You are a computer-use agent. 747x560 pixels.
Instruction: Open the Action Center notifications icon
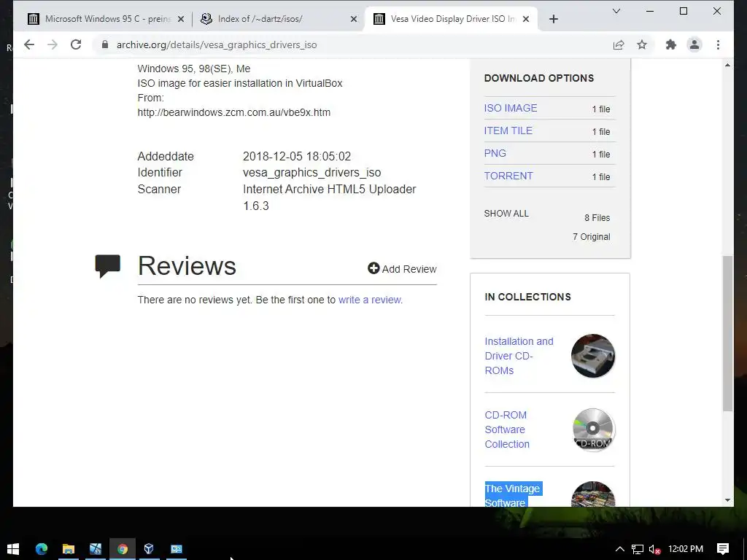coord(723,549)
